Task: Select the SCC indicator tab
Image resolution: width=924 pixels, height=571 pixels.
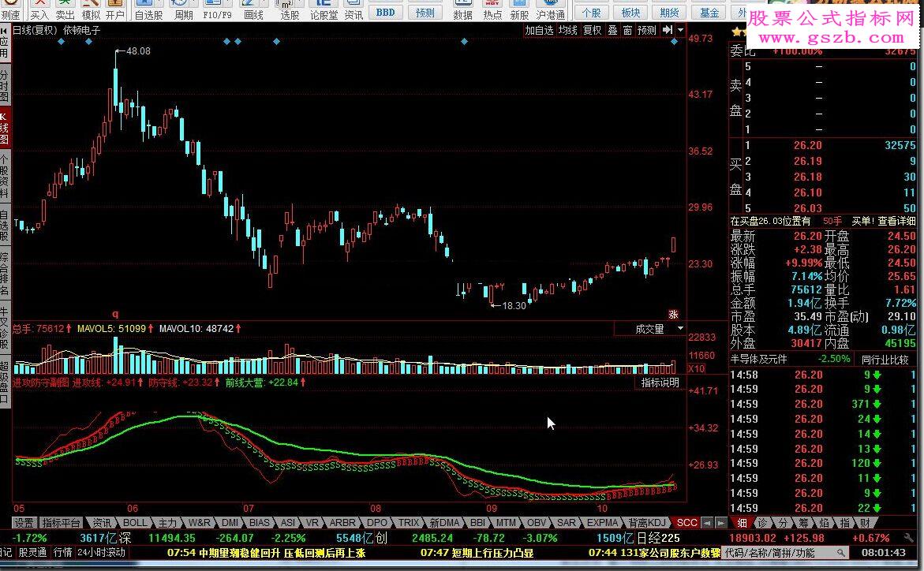Action: point(686,523)
